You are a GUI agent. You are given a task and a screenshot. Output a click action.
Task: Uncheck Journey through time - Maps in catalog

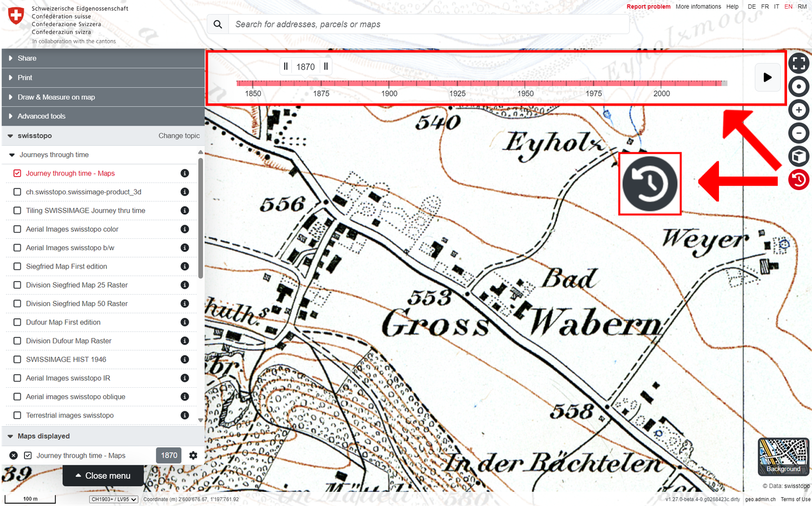[17, 173]
